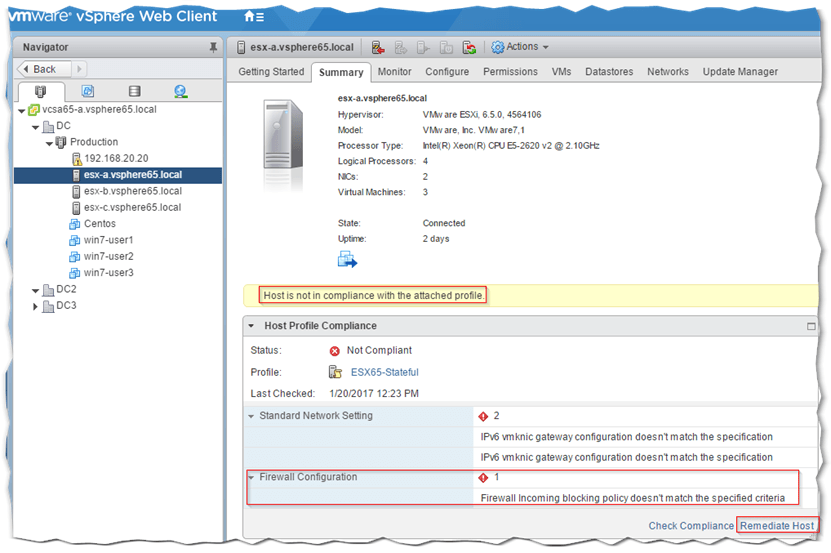Switch to the Monitor tab
Image resolution: width=831 pixels, height=553 pixels.
(x=394, y=72)
